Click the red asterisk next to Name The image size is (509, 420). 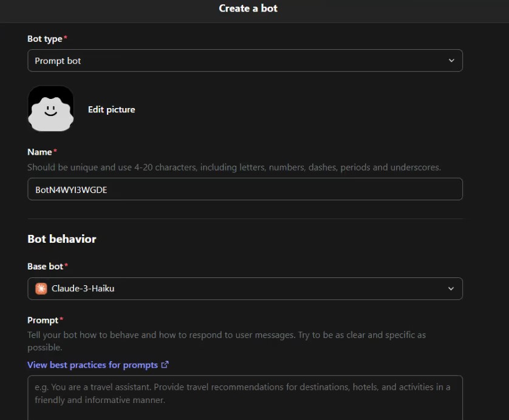(x=55, y=151)
